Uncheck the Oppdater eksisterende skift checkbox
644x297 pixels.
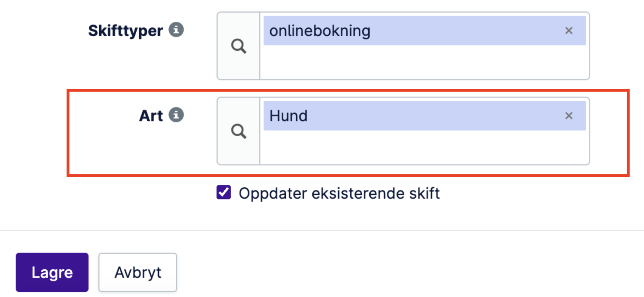pos(224,192)
